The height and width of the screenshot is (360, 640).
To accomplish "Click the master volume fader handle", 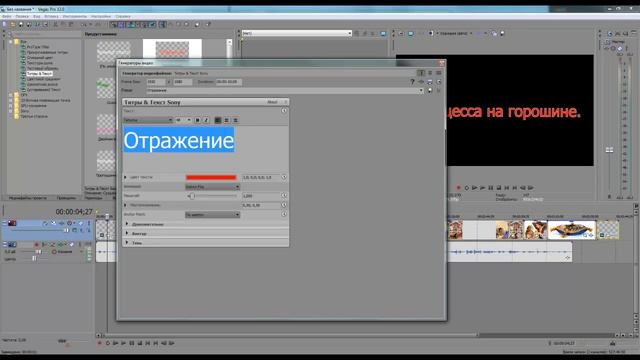I will click(x=609, y=150).
